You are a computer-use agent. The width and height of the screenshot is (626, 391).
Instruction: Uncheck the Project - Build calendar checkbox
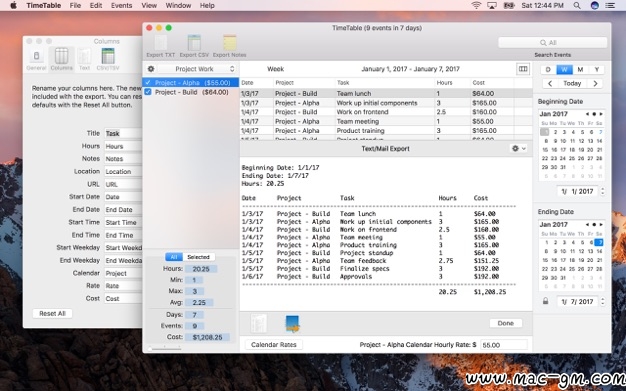[x=148, y=92]
